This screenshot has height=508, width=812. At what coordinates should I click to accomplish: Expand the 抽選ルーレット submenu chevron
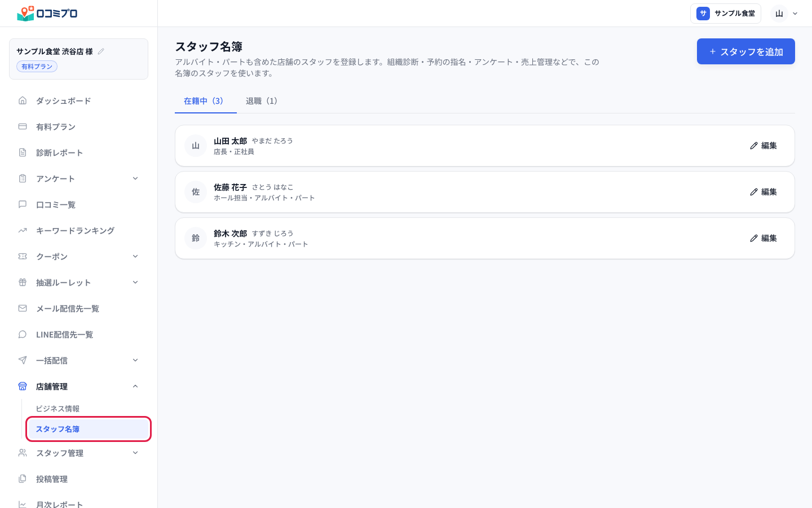[x=135, y=282]
